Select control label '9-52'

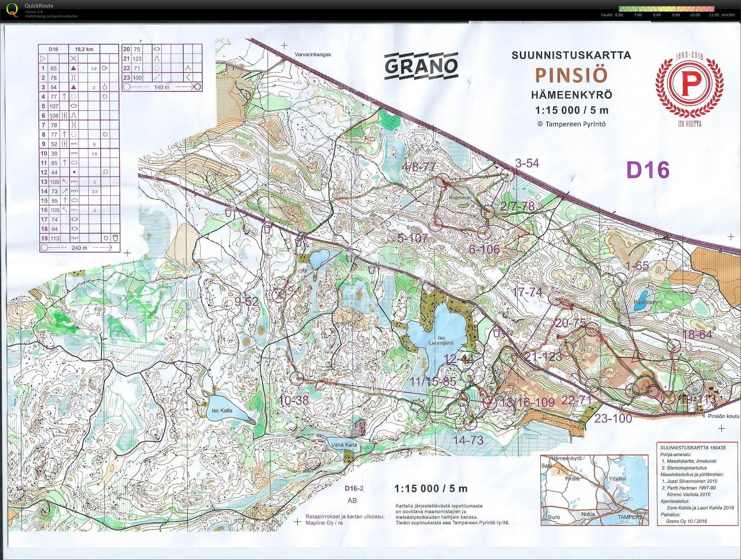246,302
